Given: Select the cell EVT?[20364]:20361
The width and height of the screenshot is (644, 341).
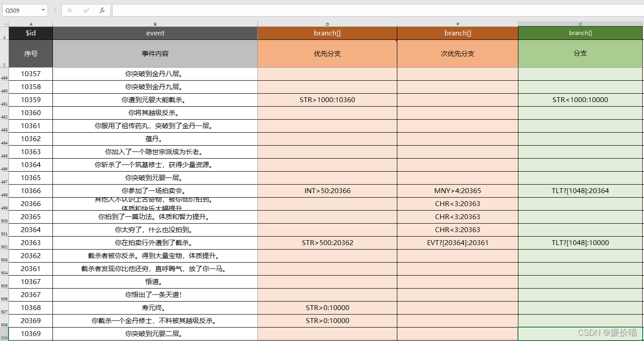Looking at the screenshot, I should click(458, 243).
